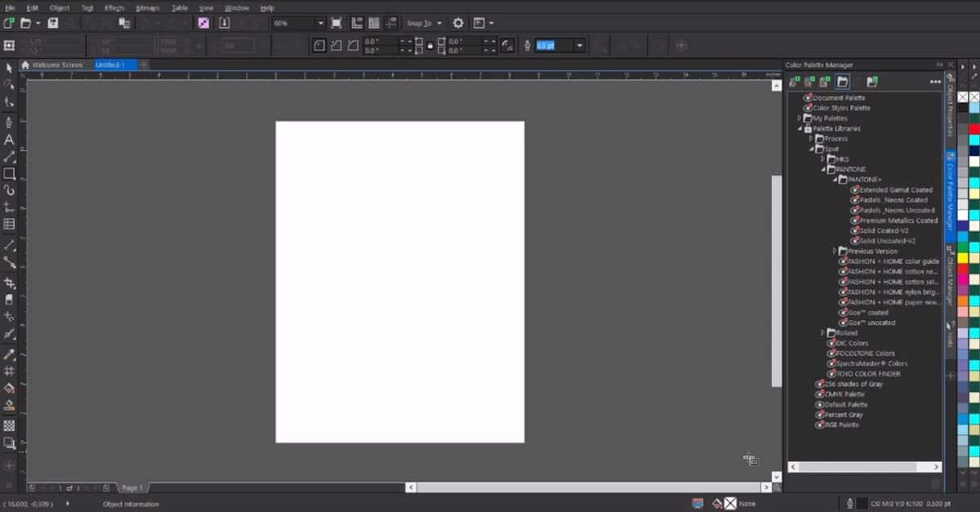This screenshot has width=980, height=512.
Task: Select the Rectangle tool
Action: point(9,174)
